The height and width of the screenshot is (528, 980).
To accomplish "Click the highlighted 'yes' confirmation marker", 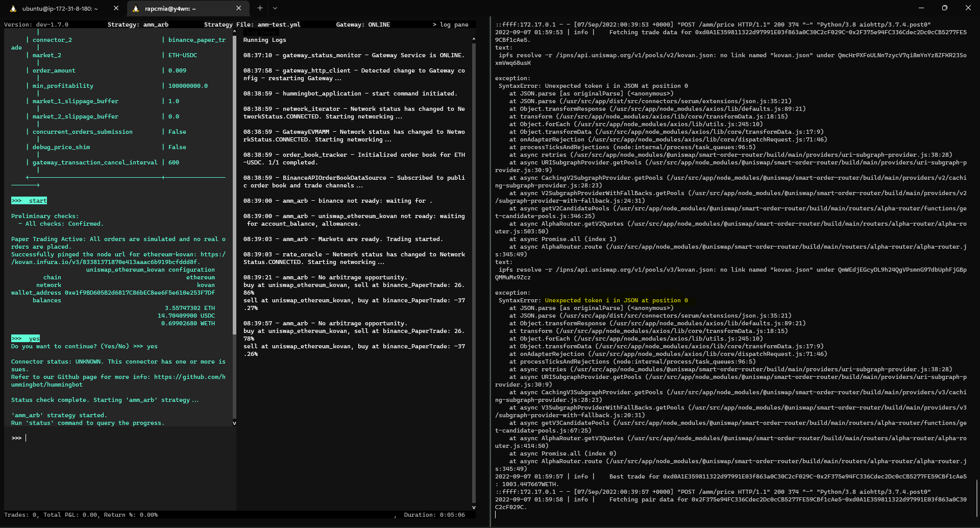I will coord(25,338).
